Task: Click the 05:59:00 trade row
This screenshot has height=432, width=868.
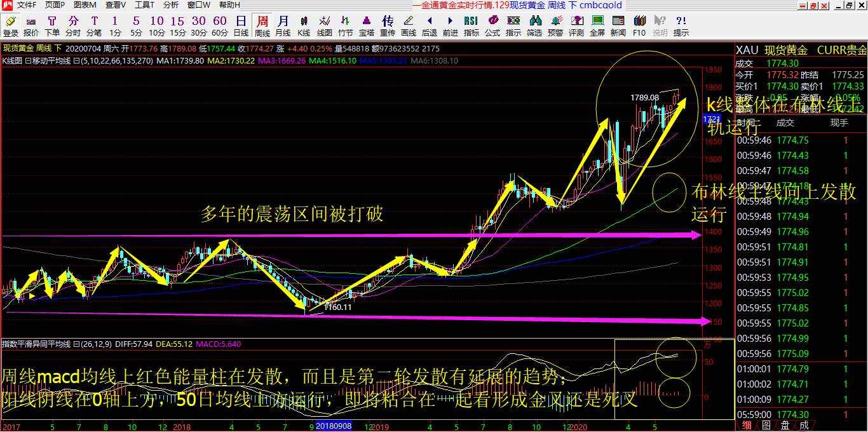Action: pyautogui.click(x=801, y=415)
